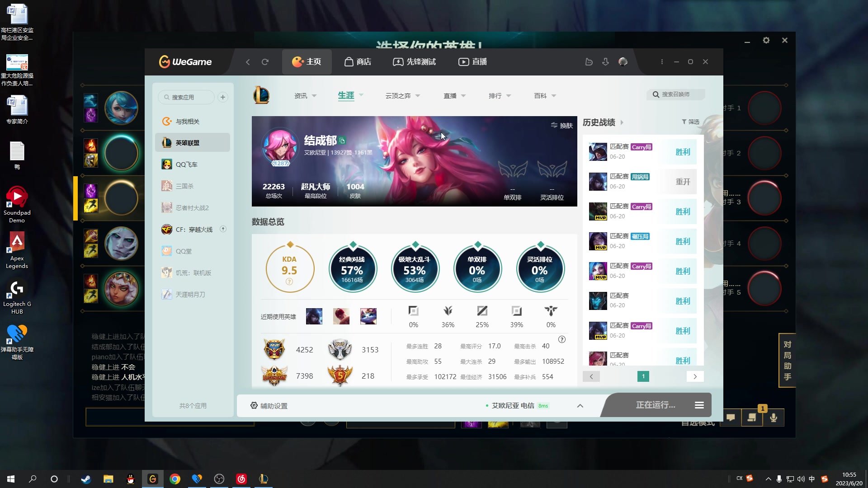Image resolution: width=868 pixels, height=488 pixels.
Task: Open the 先锋测试 tab
Action: tap(414, 62)
